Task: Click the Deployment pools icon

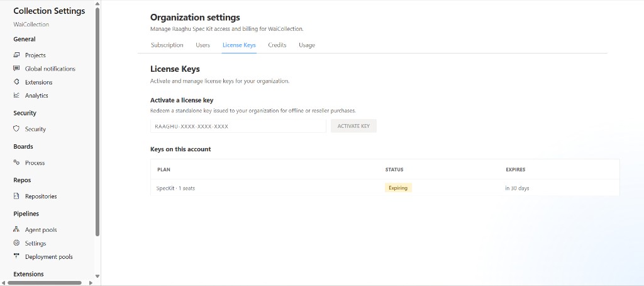Action: 16,256
